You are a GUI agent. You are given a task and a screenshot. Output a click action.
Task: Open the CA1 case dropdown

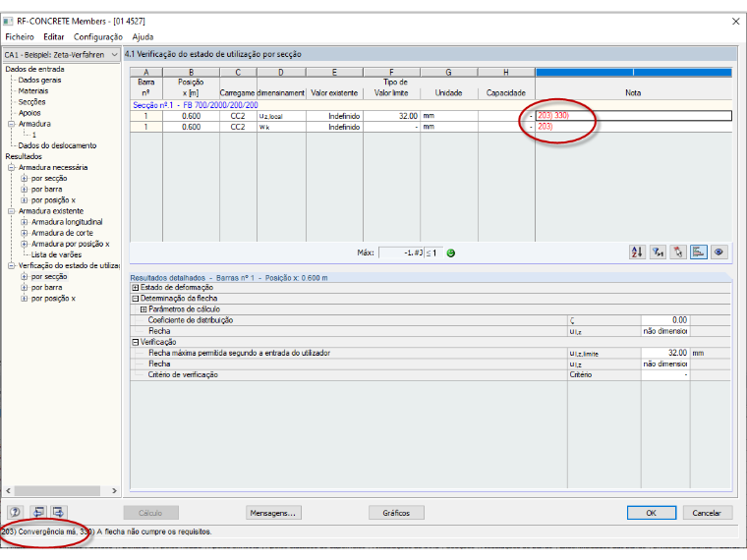[61, 55]
